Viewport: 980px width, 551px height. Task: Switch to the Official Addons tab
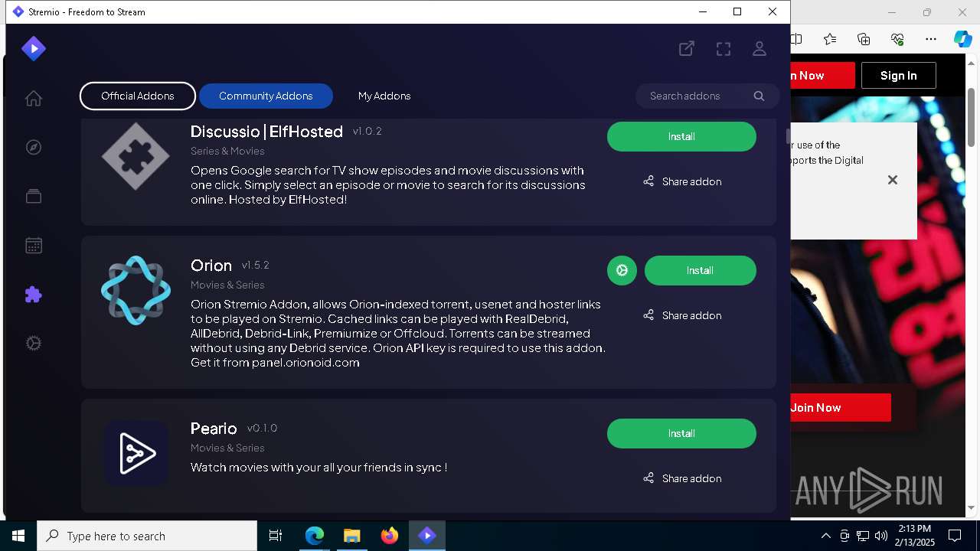pyautogui.click(x=138, y=96)
